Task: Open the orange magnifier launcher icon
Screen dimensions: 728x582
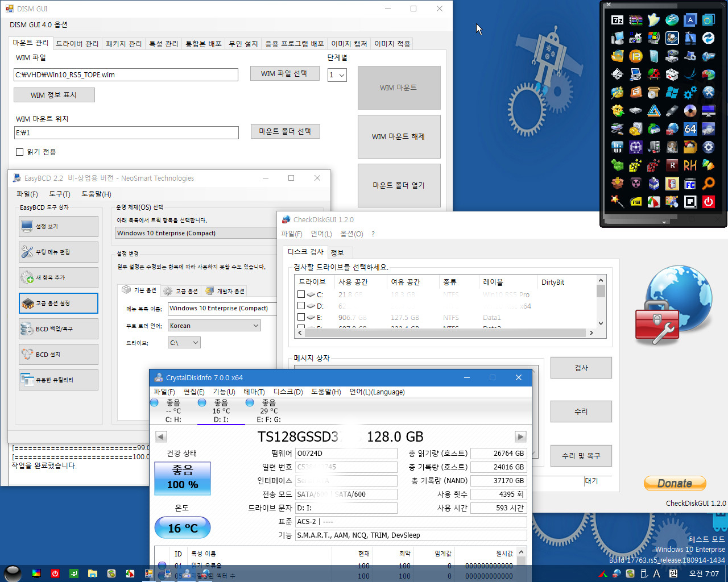Action: pos(708,183)
